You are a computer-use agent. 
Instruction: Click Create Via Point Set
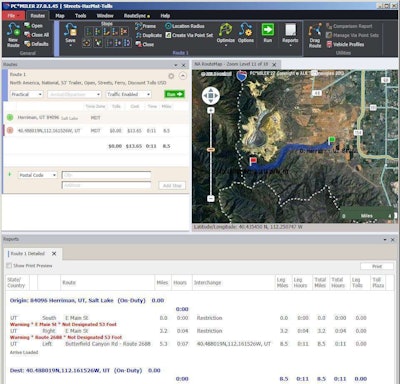click(x=189, y=35)
